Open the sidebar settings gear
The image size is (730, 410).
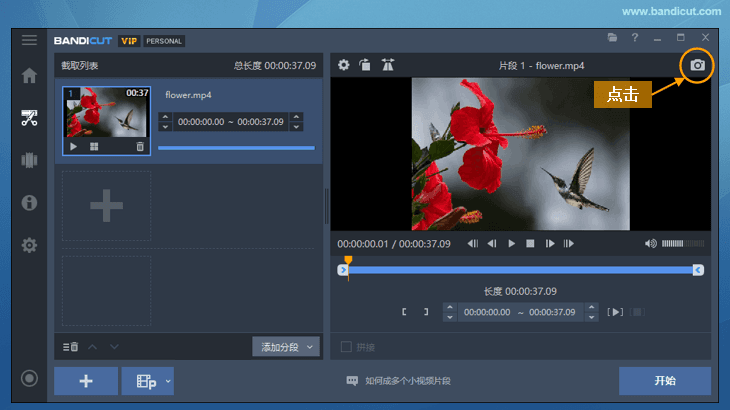[x=29, y=245]
